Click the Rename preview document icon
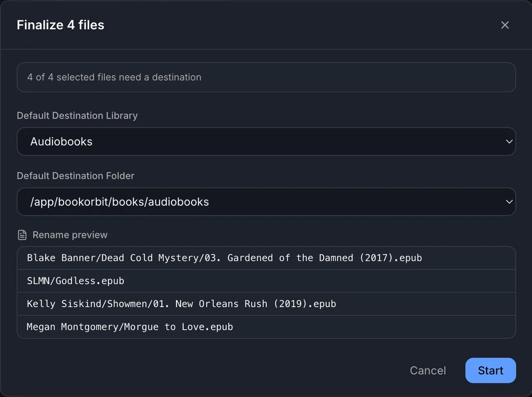This screenshot has width=532, height=397. (x=22, y=235)
